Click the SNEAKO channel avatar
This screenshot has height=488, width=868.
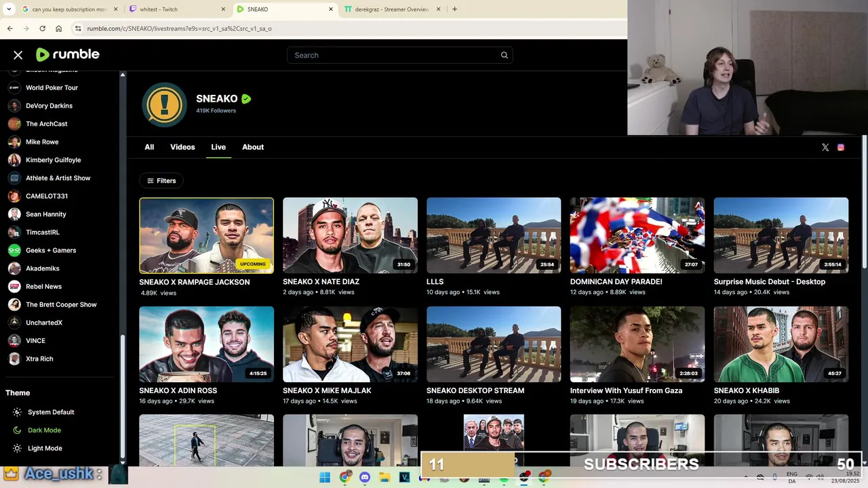click(164, 105)
